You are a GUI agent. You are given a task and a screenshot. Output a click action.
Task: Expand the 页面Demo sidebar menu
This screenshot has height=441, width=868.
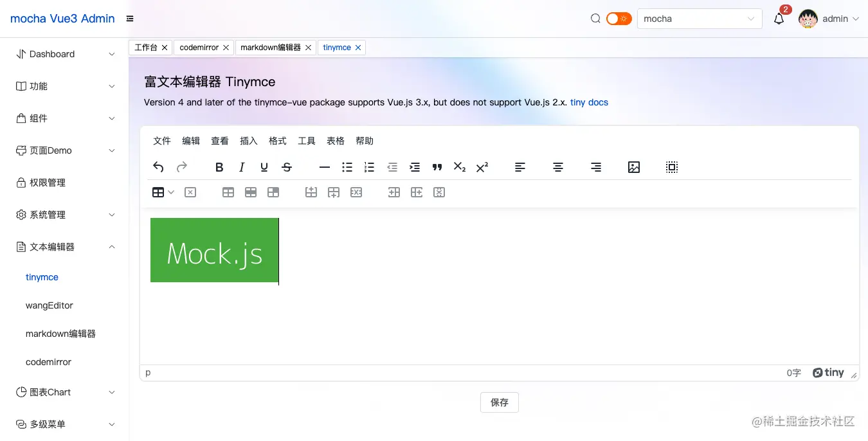click(x=64, y=150)
